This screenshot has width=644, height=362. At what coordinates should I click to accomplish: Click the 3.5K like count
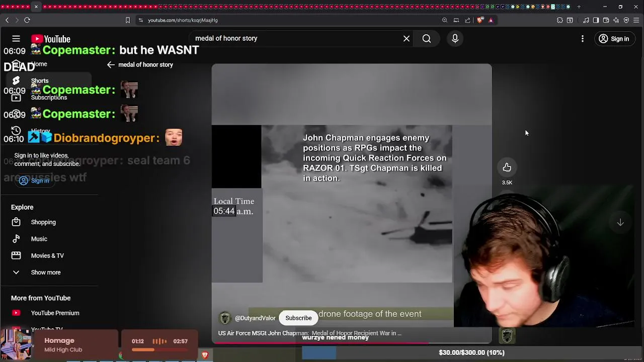coord(507,183)
